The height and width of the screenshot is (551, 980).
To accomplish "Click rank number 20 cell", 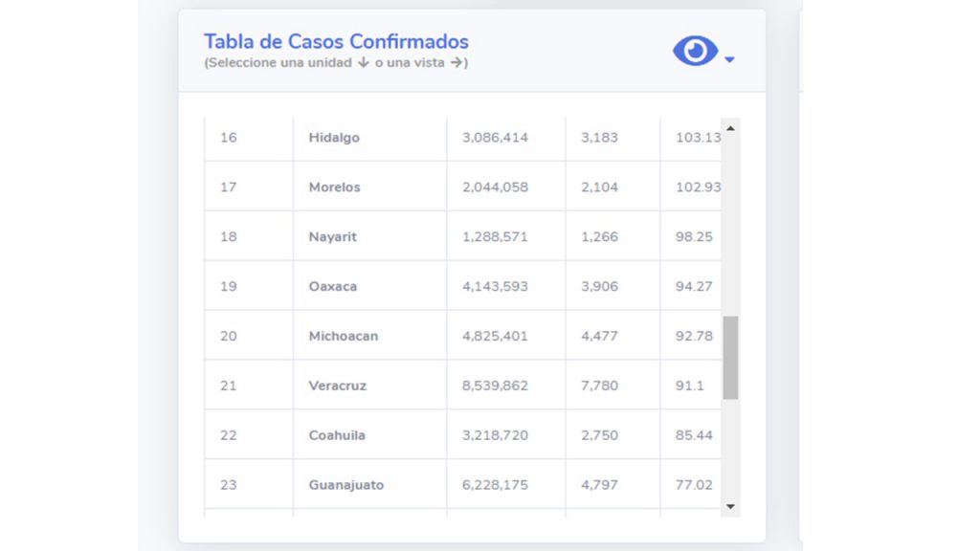I will point(229,336).
